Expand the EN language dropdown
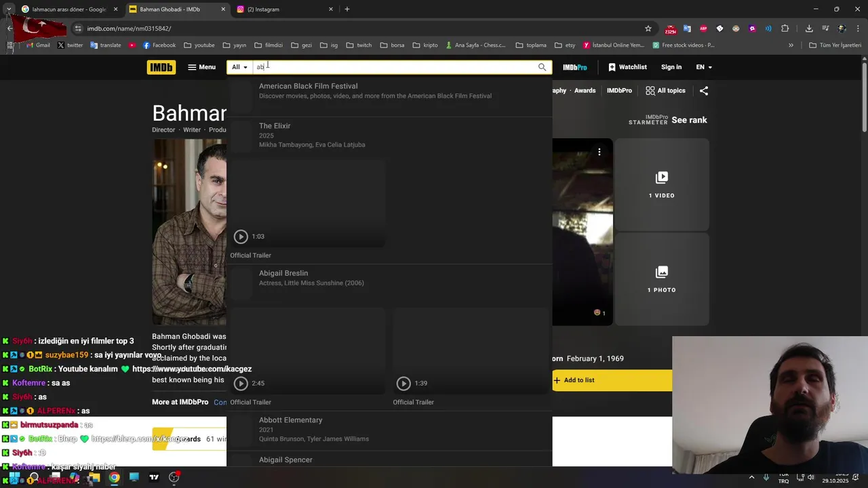The height and width of the screenshot is (488, 868). pos(704,67)
